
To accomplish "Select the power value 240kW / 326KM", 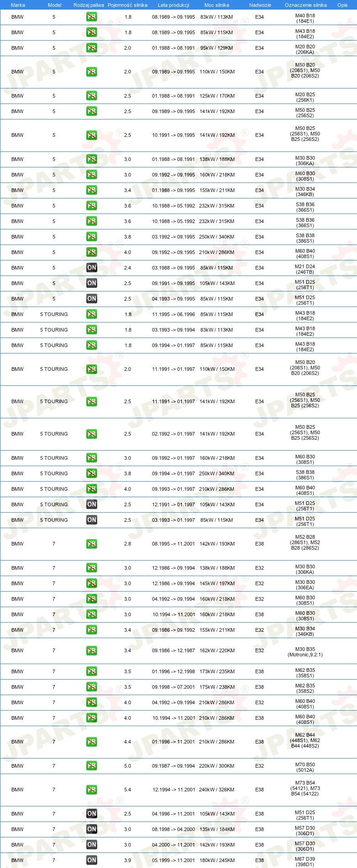I will pyautogui.click(x=217, y=790).
